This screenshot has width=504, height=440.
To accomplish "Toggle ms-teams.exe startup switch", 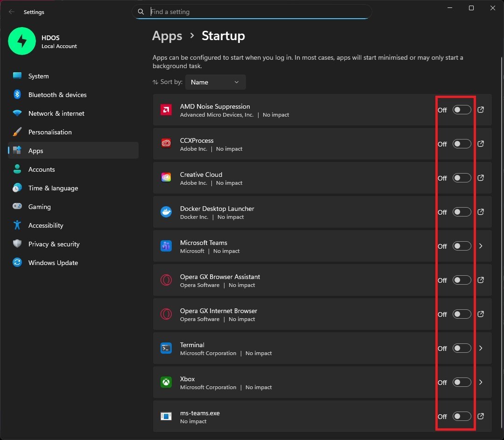I will point(462,417).
